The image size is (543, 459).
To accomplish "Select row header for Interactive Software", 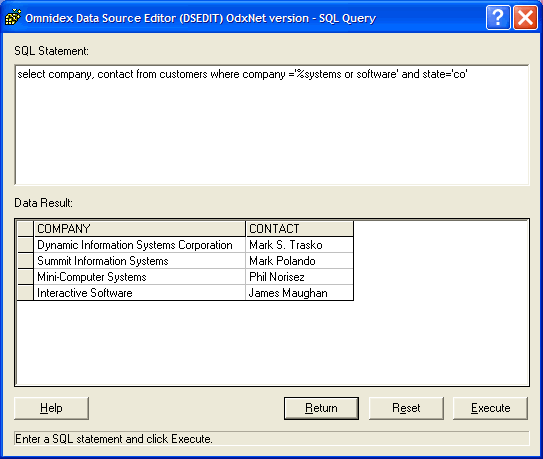I will (25, 293).
